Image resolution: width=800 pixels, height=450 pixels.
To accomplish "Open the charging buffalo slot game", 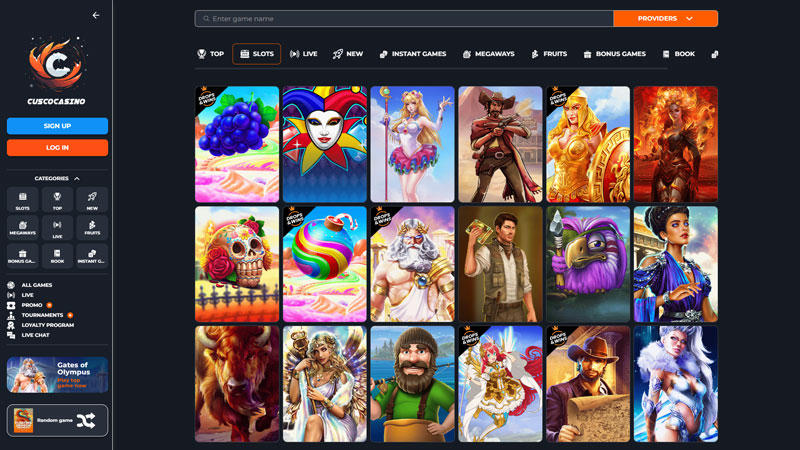I will (237, 384).
